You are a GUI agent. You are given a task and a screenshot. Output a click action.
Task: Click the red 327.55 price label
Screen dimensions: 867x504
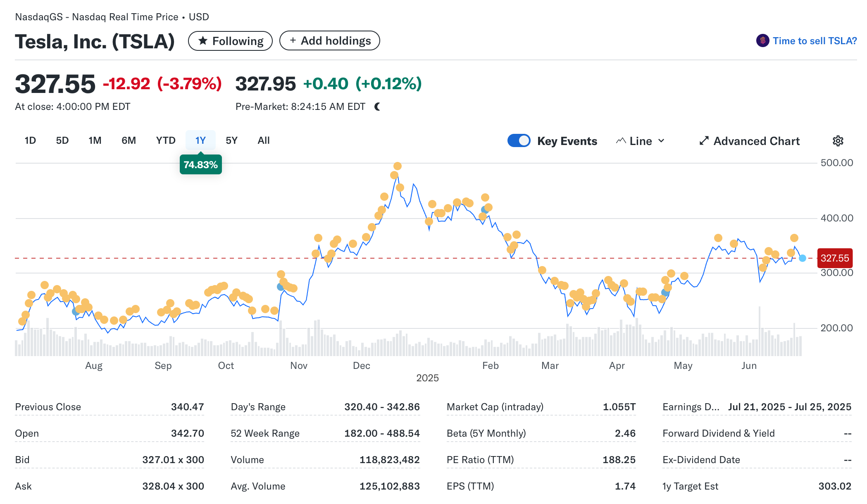click(834, 258)
